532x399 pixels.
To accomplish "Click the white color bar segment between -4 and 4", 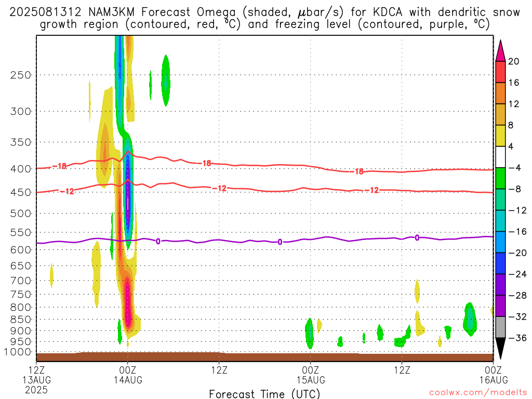I will [500, 157].
